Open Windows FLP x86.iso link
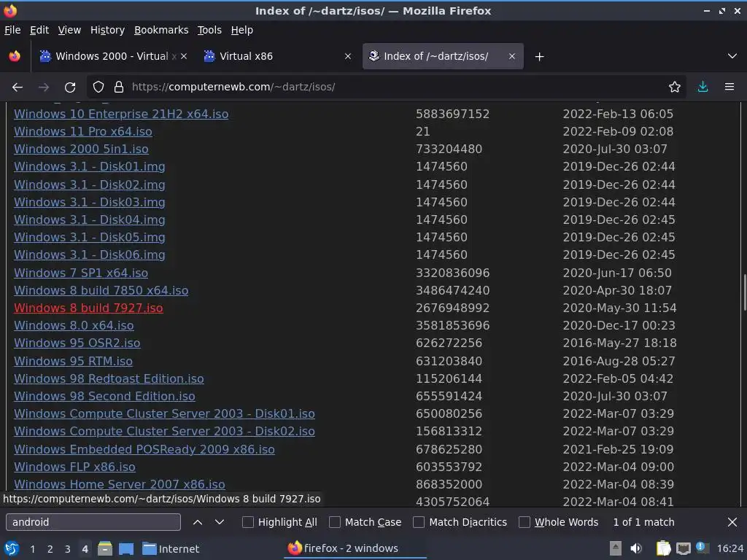 click(74, 467)
